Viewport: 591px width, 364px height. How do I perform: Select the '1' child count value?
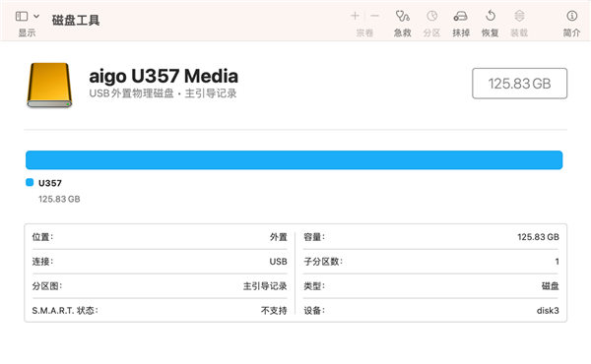click(557, 262)
